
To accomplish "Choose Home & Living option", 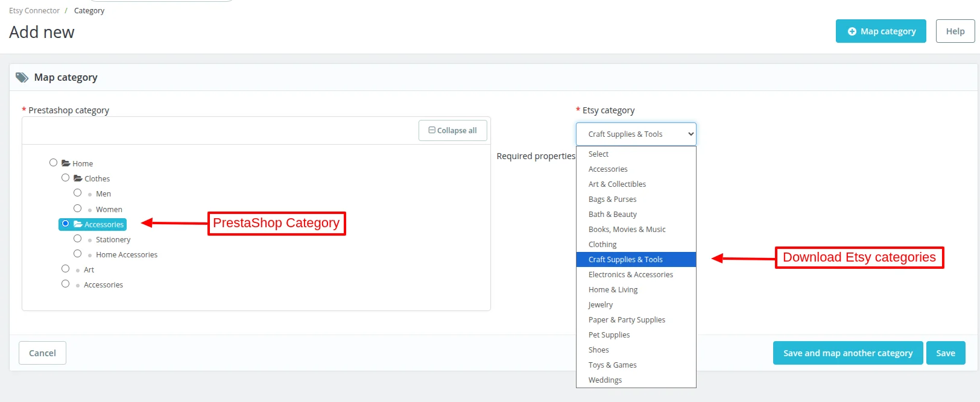I will [636, 290].
